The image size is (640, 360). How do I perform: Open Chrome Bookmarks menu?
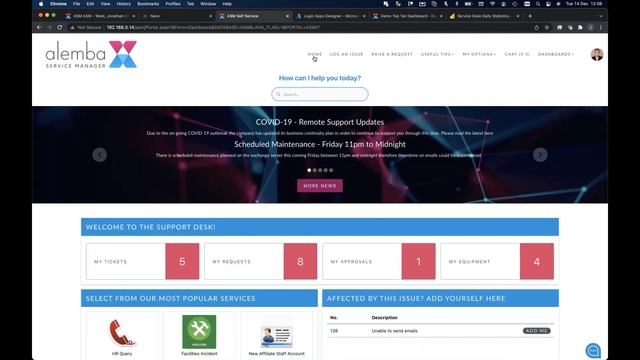(148, 4)
